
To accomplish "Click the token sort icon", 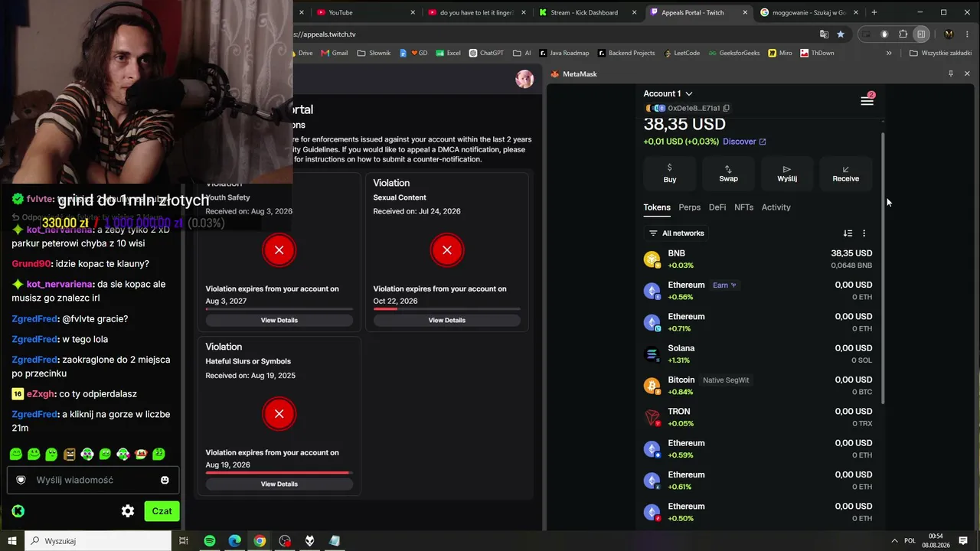I will pos(848,233).
